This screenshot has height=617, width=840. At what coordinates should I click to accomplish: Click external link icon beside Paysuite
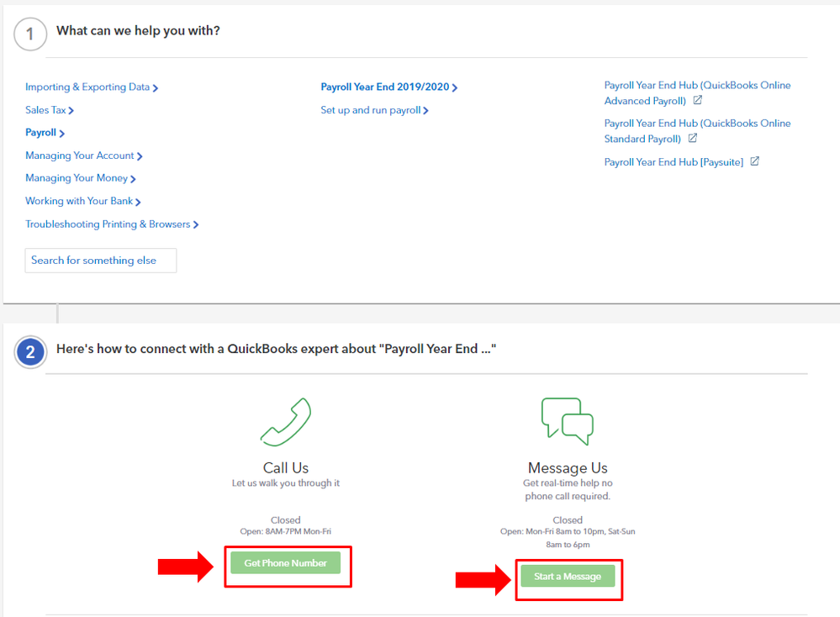point(755,161)
